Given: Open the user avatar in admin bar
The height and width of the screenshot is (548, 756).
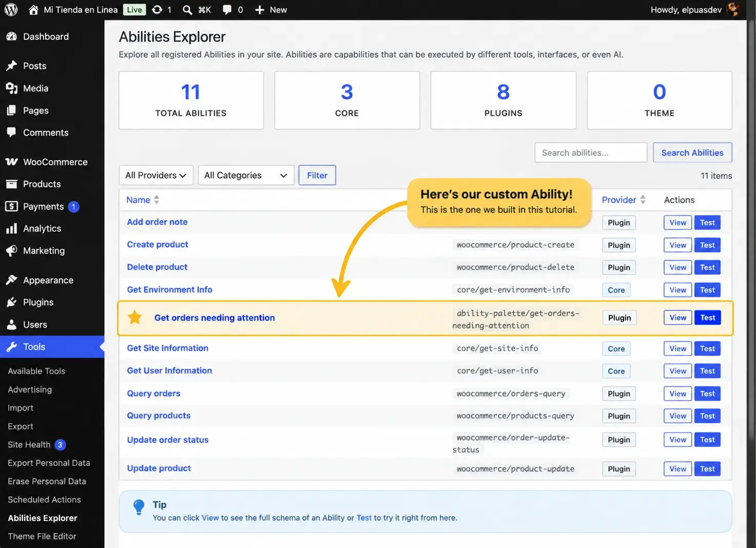Looking at the screenshot, I should (x=733, y=10).
